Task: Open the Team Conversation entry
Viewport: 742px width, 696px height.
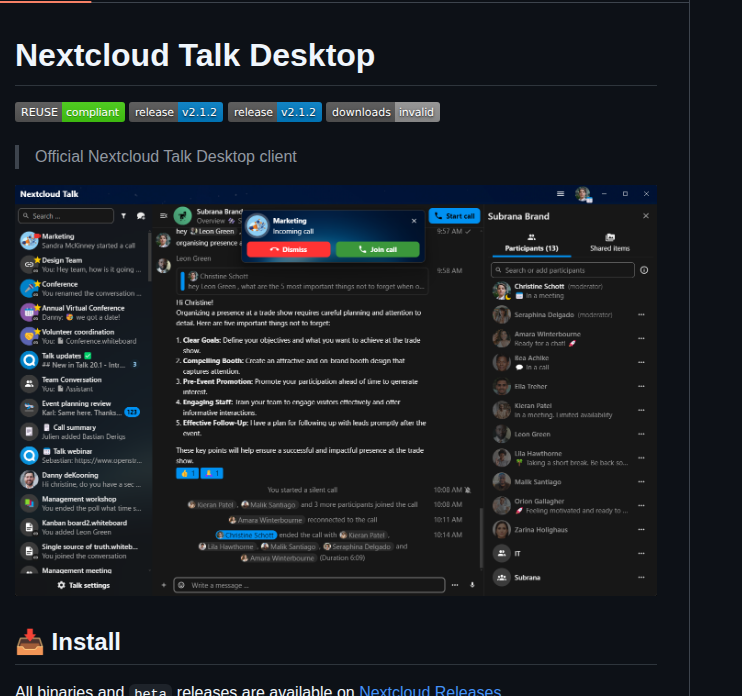Action: click(82, 384)
